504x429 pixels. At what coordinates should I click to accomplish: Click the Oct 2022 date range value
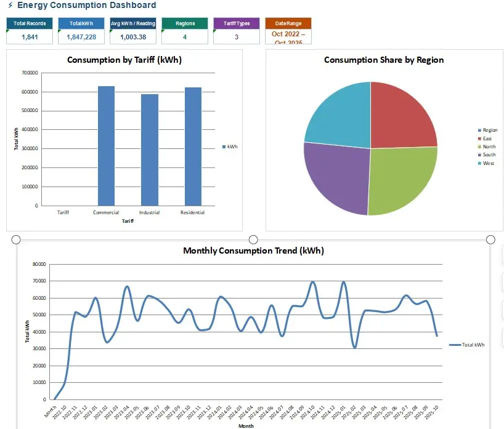[288, 37]
